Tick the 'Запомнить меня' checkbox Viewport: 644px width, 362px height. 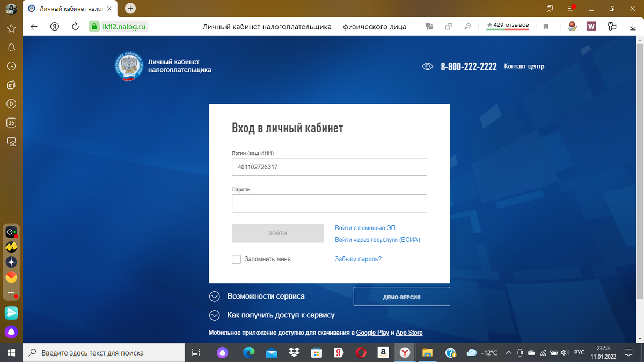(236, 259)
